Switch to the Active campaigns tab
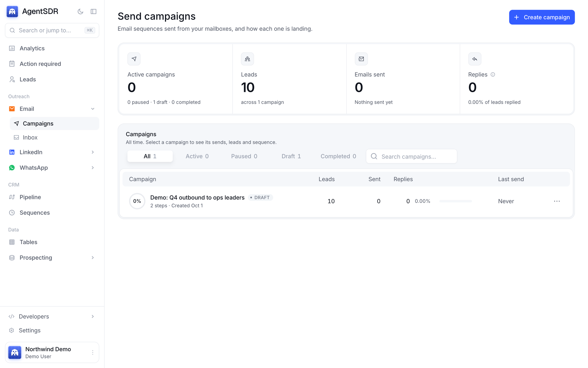 click(x=197, y=156)
